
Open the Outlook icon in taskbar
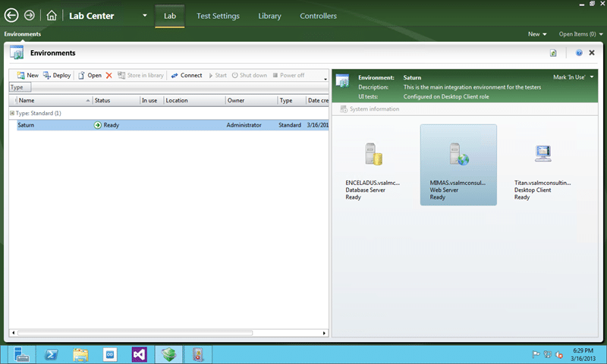[110, 354]
